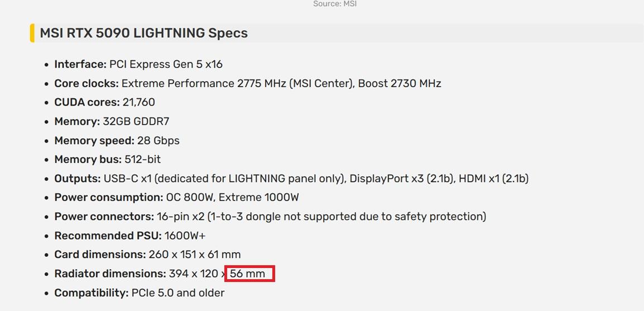Click the "21,760" CUDA cores value
The height and width of the screenshot is (311, 644).
pos(139,102)
